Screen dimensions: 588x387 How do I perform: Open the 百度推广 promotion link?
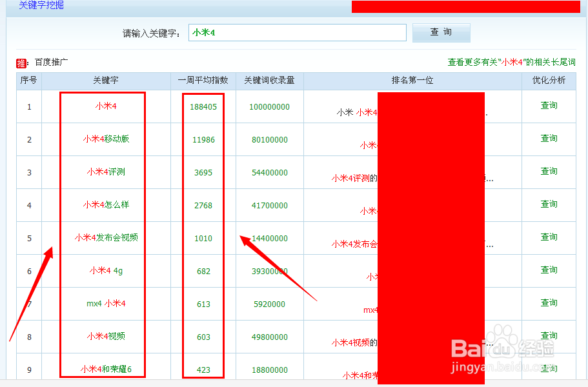(52, 62)
